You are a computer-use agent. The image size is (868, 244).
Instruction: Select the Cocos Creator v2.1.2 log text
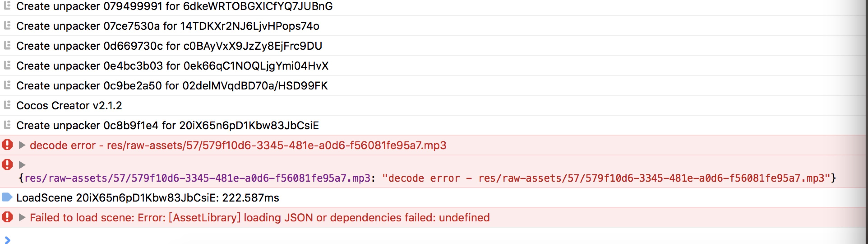click(x=69, y=106)
